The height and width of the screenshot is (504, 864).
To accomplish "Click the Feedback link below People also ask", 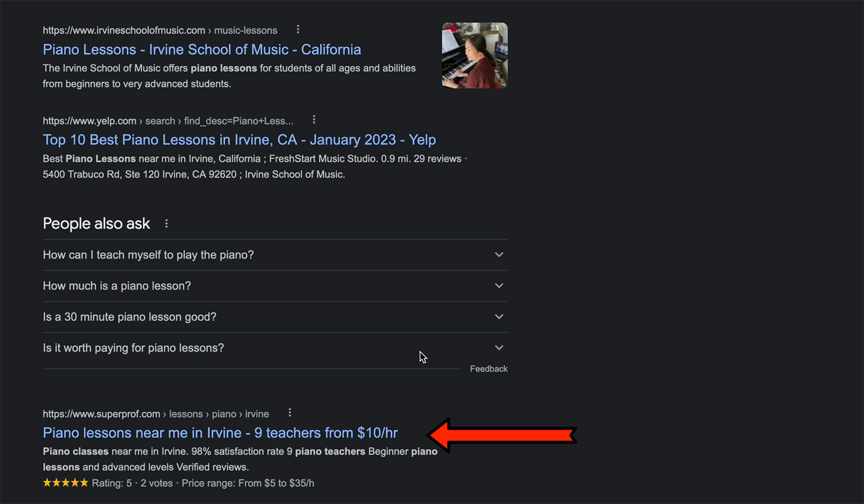I will [x=489, y=369].
